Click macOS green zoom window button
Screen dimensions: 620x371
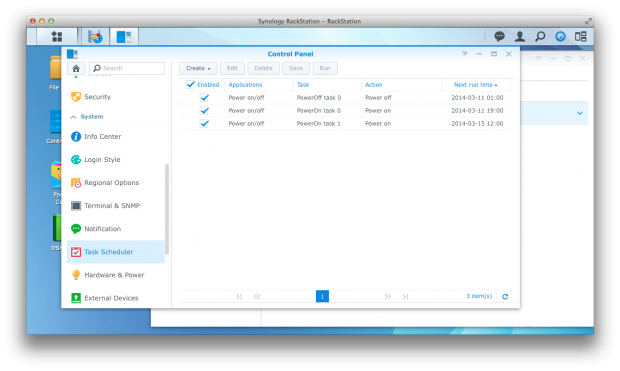click(x=51, y=21)
